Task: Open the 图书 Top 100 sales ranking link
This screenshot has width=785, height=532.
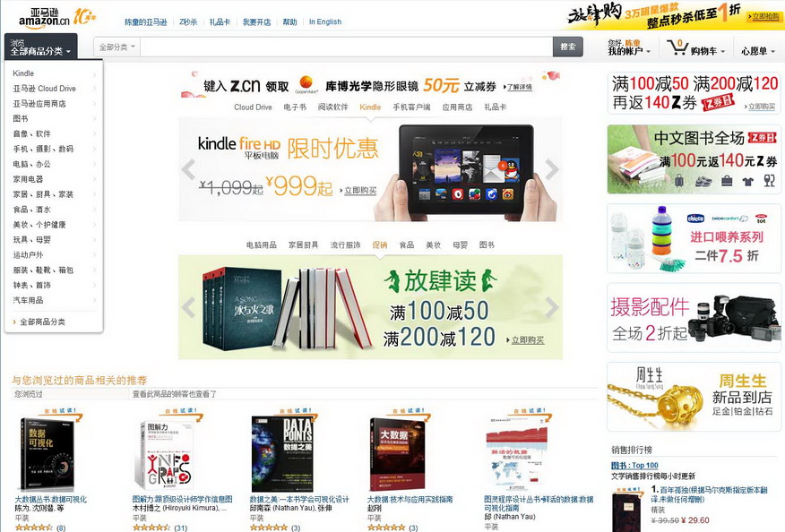Action: (x=634, y=466)
